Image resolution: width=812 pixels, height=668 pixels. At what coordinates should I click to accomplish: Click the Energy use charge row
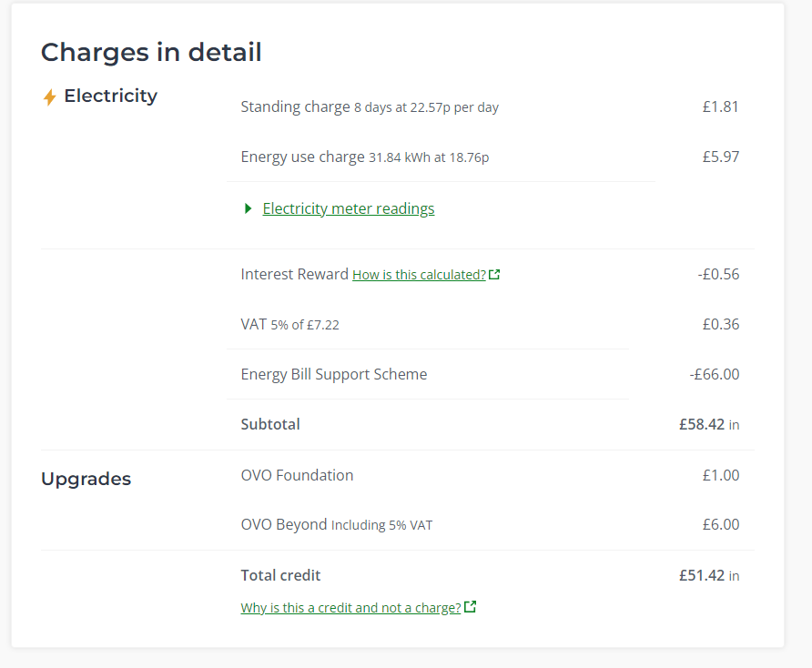[490, 157]
